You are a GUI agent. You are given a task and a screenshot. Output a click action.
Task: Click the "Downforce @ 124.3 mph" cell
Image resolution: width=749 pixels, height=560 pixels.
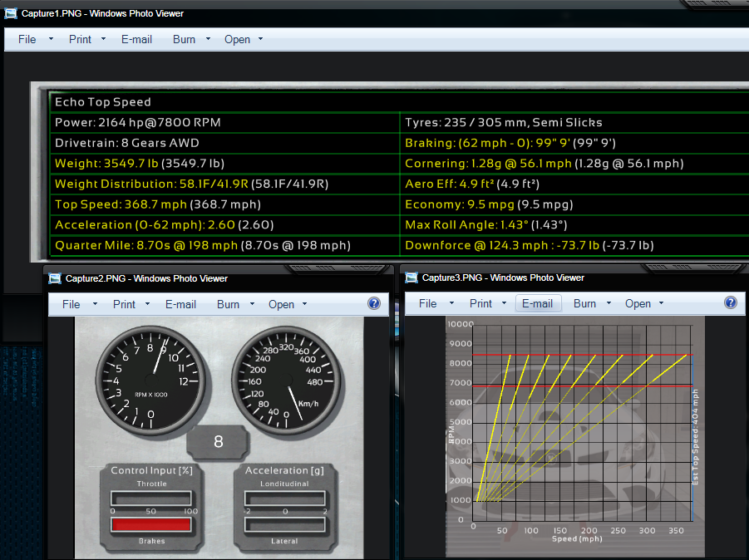point(574,245)
